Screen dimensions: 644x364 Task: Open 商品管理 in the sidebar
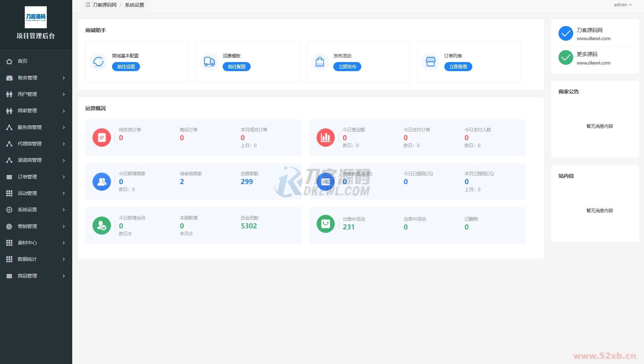pos(36,276)
